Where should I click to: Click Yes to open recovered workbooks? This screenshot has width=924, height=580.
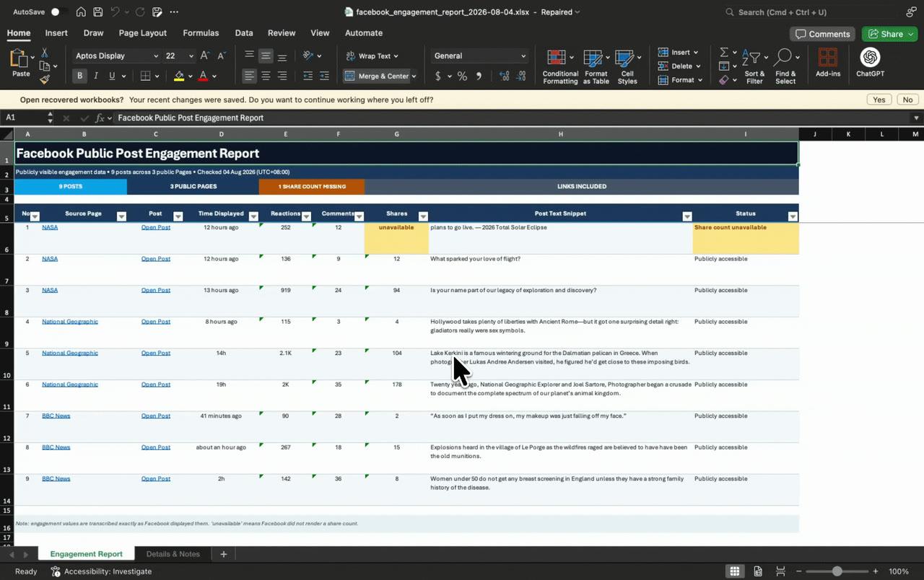(x=879, y=100)
